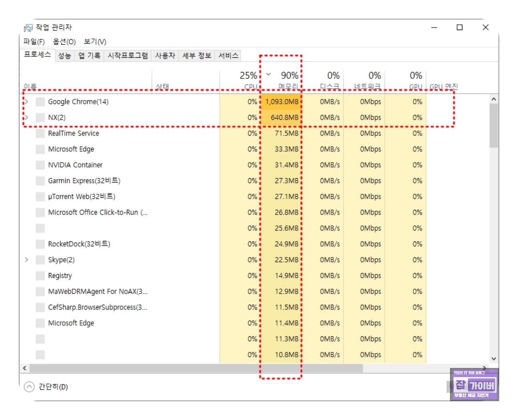The height and width of the screenshot is (420, 518).
Task: Click the vertical scrollbar down arrow
Action: pyautogui.click(x=494, y=359)
